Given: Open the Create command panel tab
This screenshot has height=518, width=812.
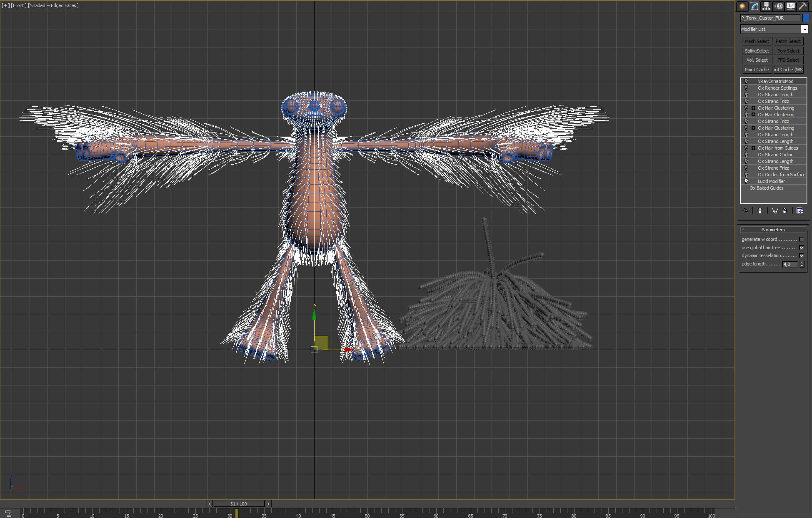Looking at the screenshot, I should tap(742, 6).
